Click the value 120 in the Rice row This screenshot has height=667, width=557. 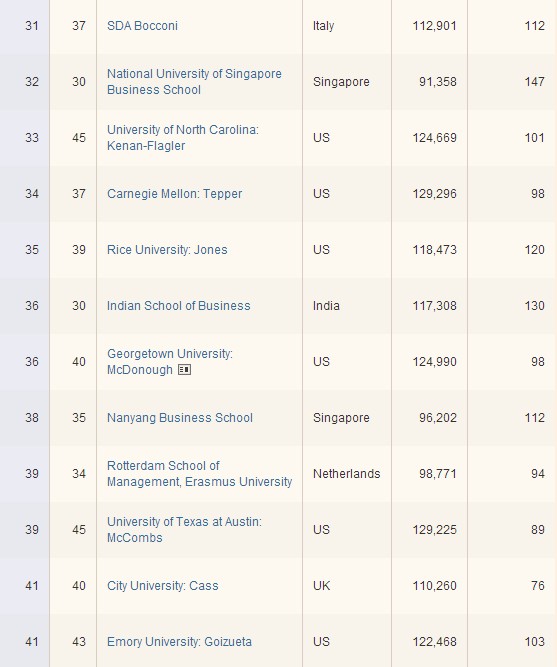(535, 250)
